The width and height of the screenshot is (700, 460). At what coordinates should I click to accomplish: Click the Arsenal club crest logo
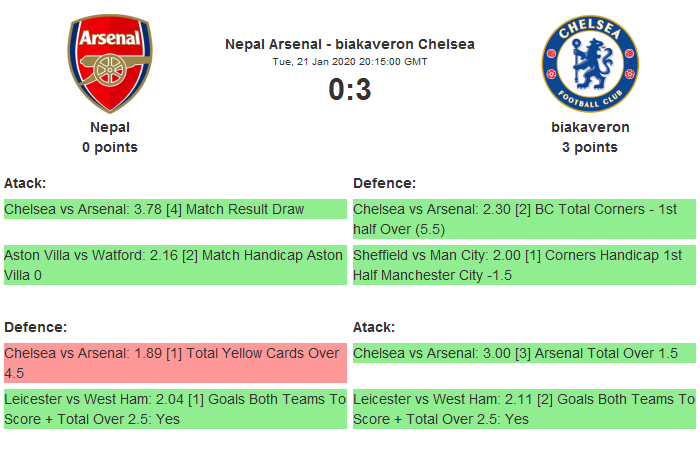[x=110, y=62]
